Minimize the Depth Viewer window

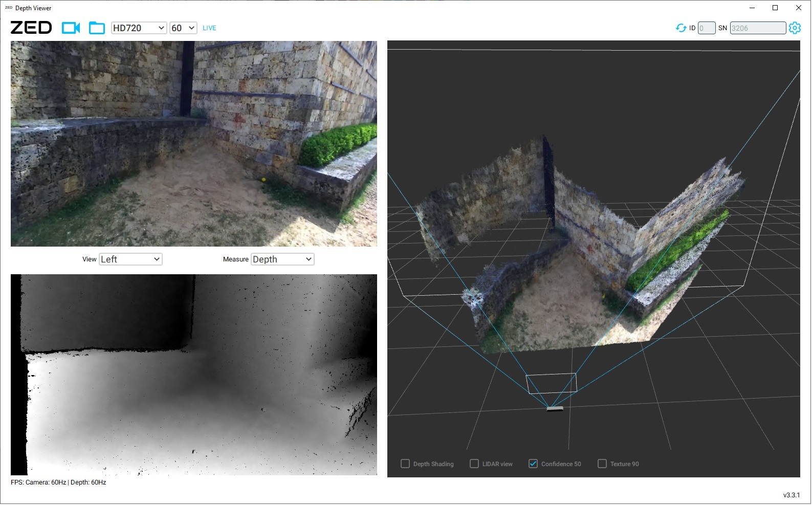tap(753, 8)
